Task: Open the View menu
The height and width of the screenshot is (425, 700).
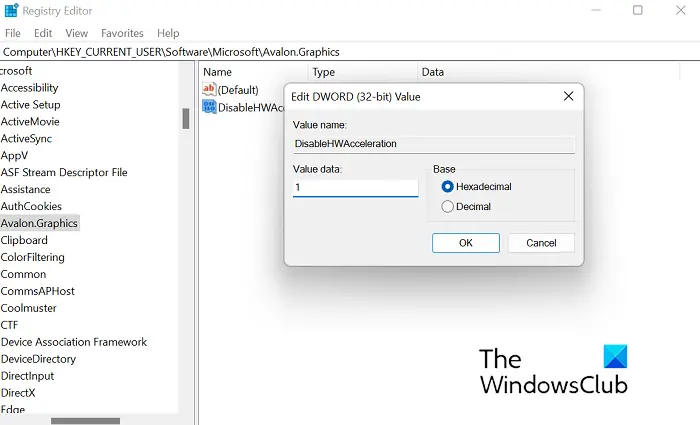Action: click(76, 33)
